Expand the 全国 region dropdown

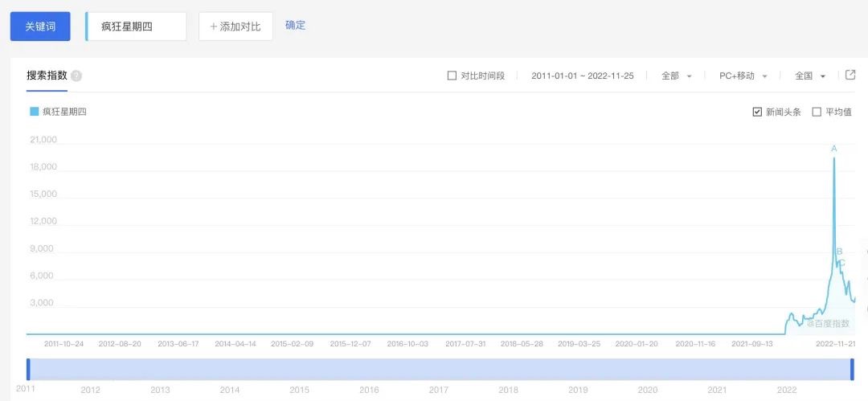[x=810, y=76]
